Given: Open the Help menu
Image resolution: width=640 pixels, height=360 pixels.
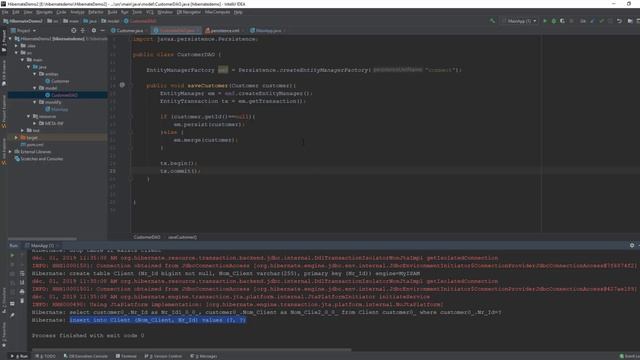Looking at the screenshot, I should 238,12.
